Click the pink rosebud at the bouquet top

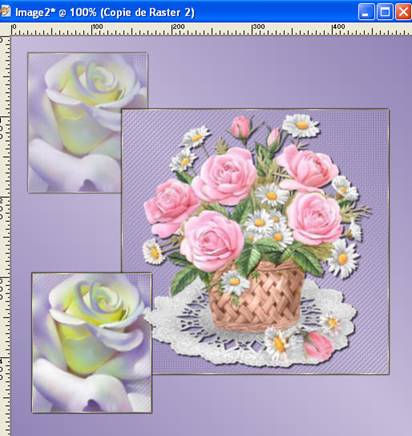tap(241, 127)
